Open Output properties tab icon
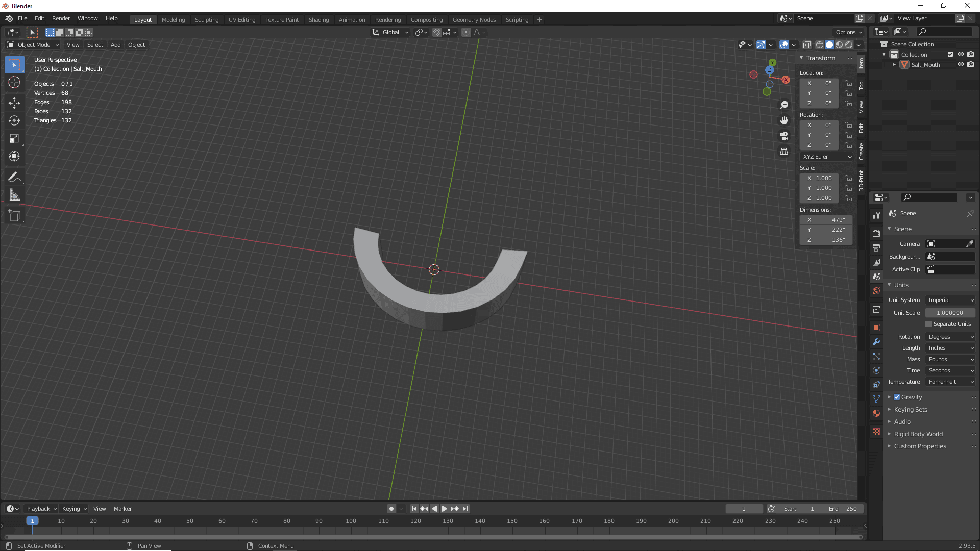Screen dimensions: 980x551 876,247
